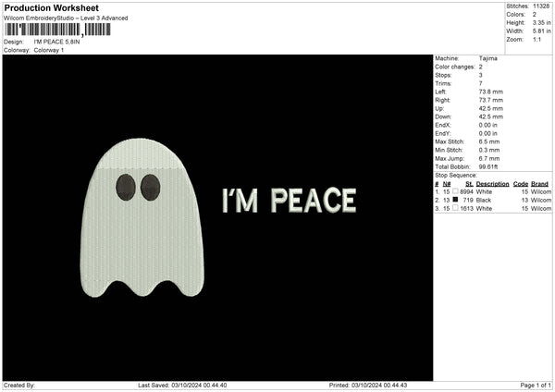The image size is (555, 392).
Task: Click the design barcode under the header
Action: point(57,31)
